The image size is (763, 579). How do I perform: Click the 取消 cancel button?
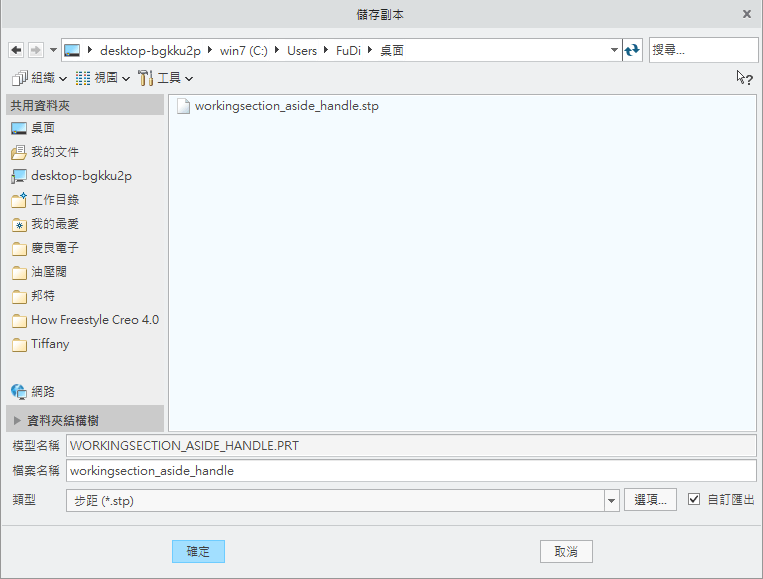pyautogui.click(x=566, y=551)
